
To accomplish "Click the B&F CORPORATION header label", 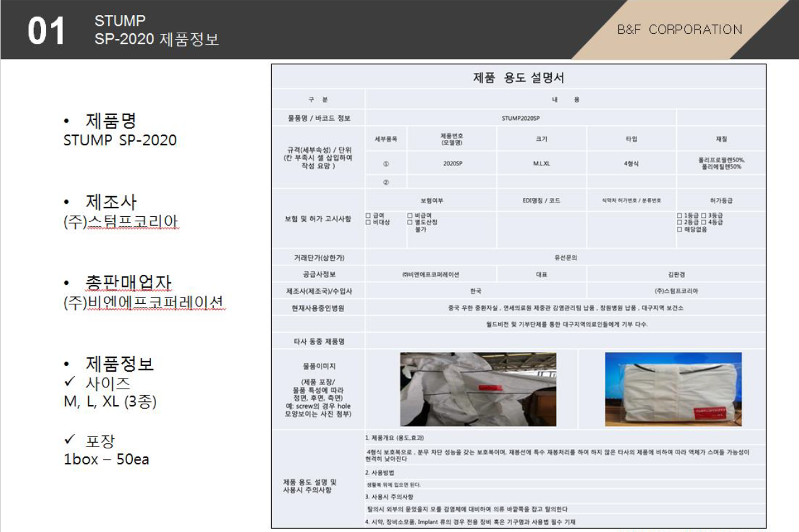I will pos(681,30).
